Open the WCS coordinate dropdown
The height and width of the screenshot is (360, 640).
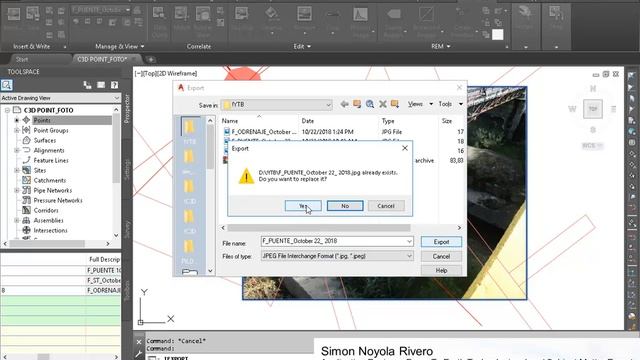point(592,145)
